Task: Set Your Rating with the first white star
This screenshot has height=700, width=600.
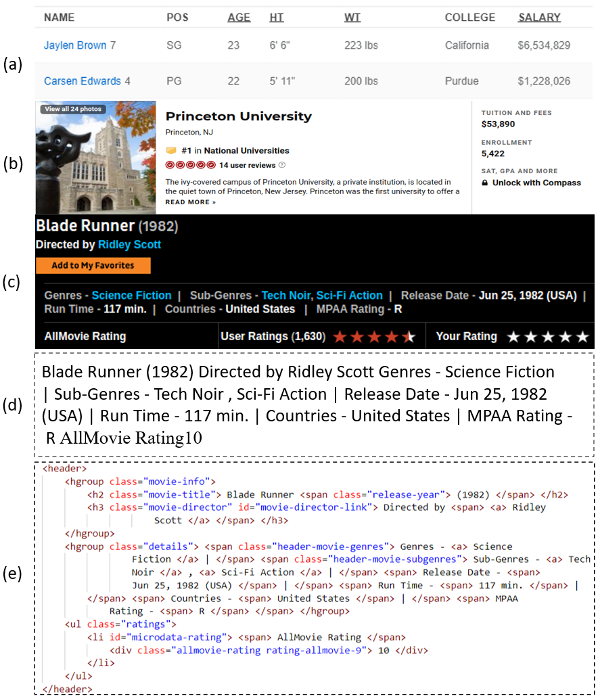Action: click(x=513, y=337)
